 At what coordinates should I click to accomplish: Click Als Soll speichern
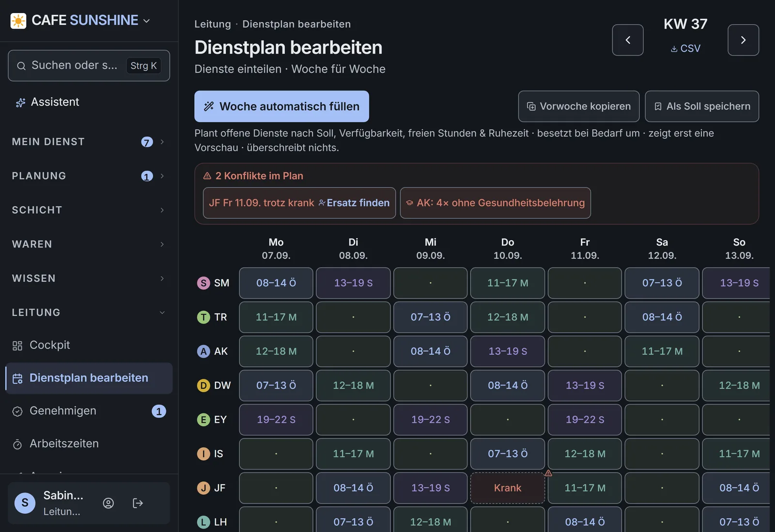click(702, 107)
